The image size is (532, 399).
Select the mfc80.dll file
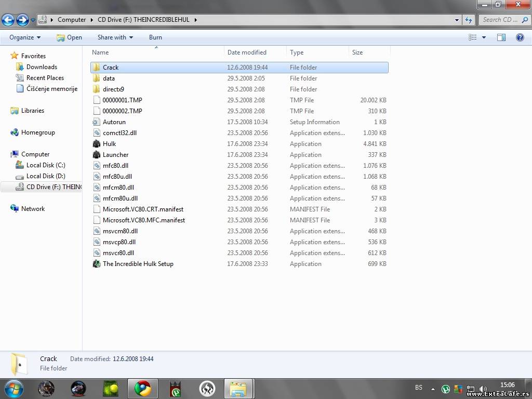click(239, 166)
